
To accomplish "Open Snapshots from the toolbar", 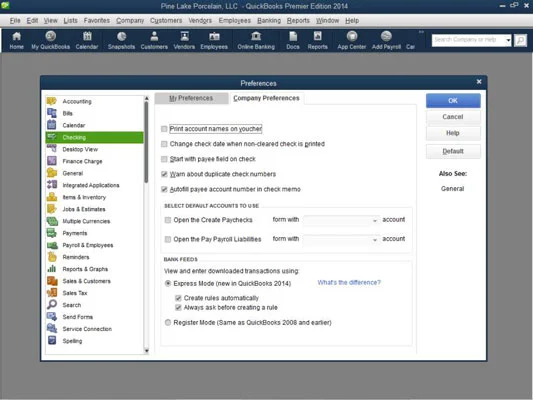I will coord(121,40).
